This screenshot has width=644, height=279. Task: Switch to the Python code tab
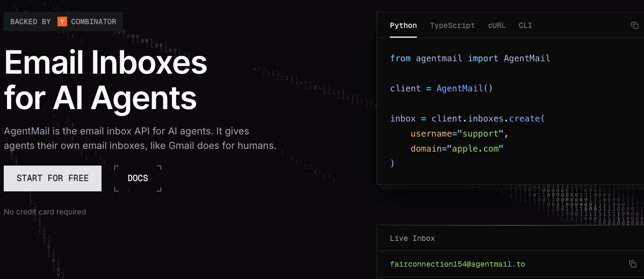[403, 25]
